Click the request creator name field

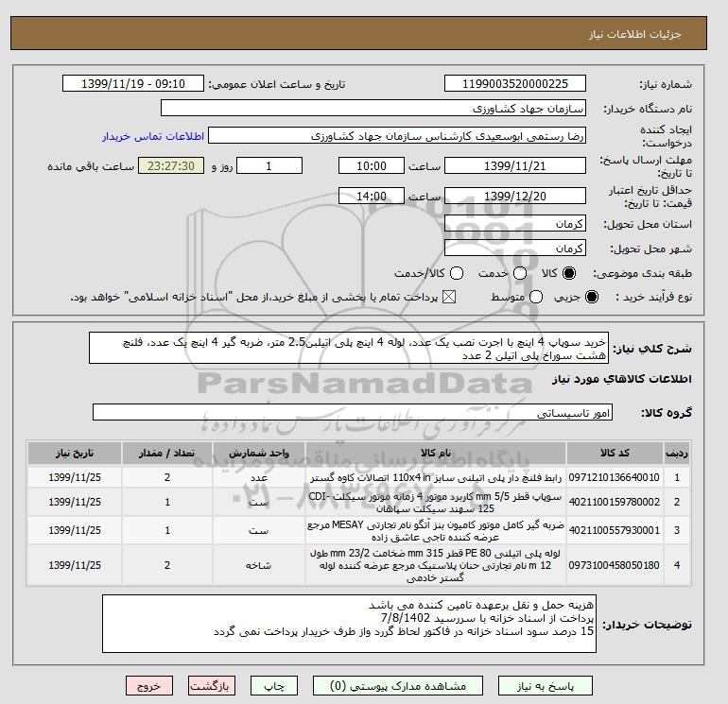397,136
